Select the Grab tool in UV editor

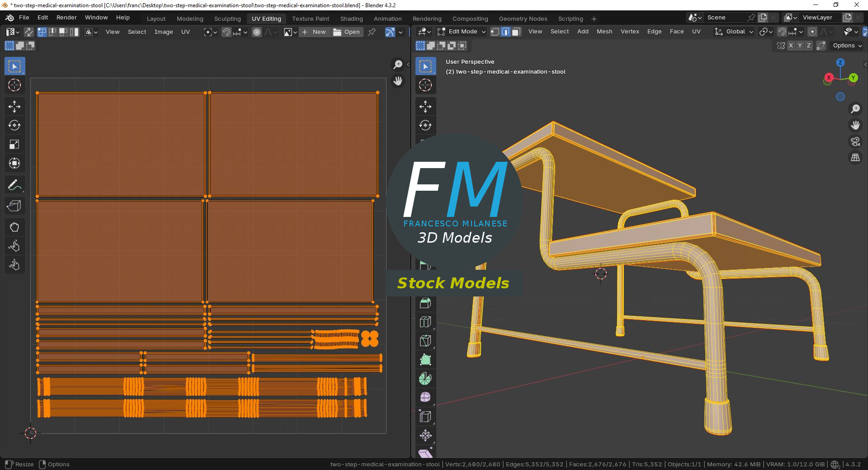14,227
